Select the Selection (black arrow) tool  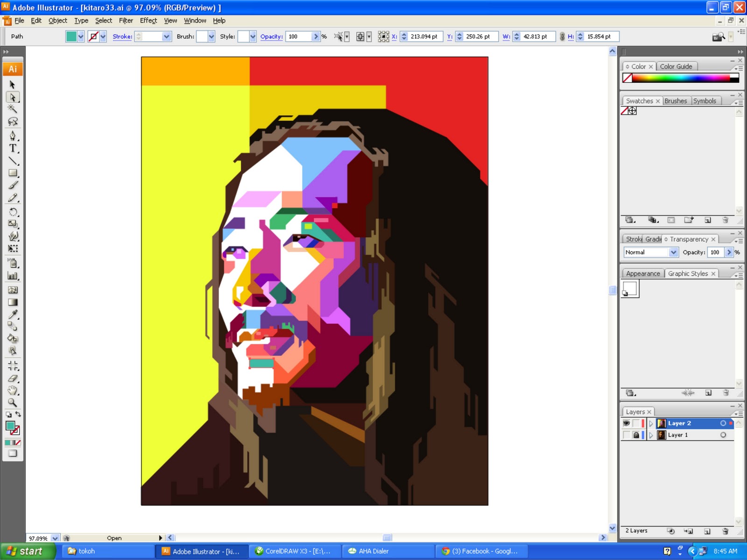pyautogui.click(x=13, y=85)
